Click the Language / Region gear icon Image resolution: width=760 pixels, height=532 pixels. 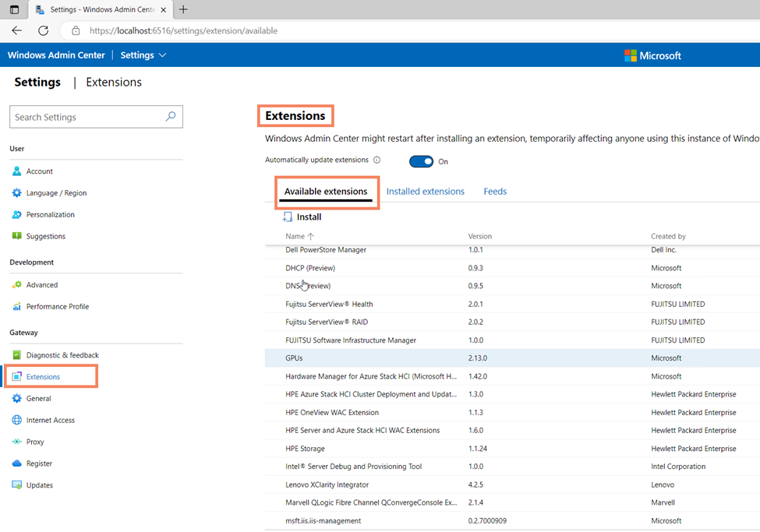pyautogui.click(x=17, y=193)
